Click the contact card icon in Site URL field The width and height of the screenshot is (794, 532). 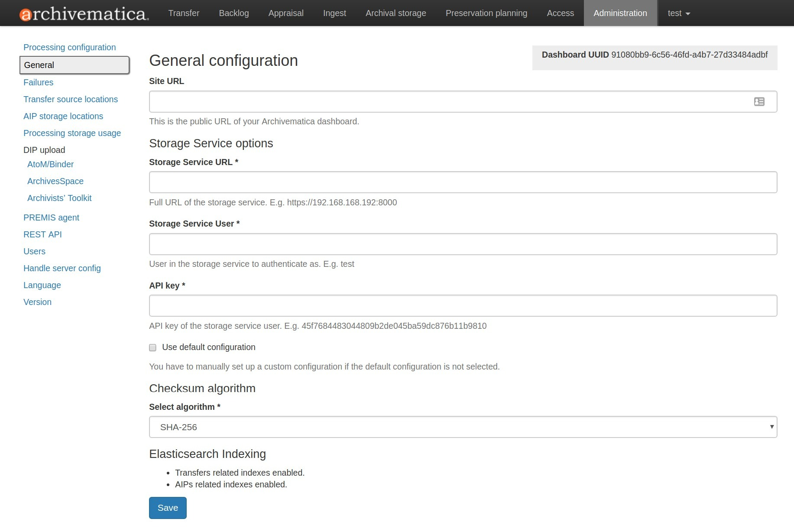click(759, 102)
